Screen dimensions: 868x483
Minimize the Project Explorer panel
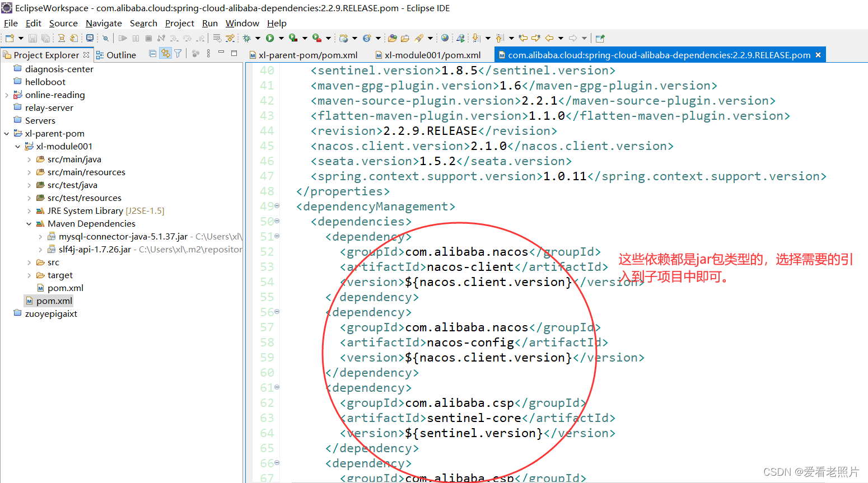(221, 52)
